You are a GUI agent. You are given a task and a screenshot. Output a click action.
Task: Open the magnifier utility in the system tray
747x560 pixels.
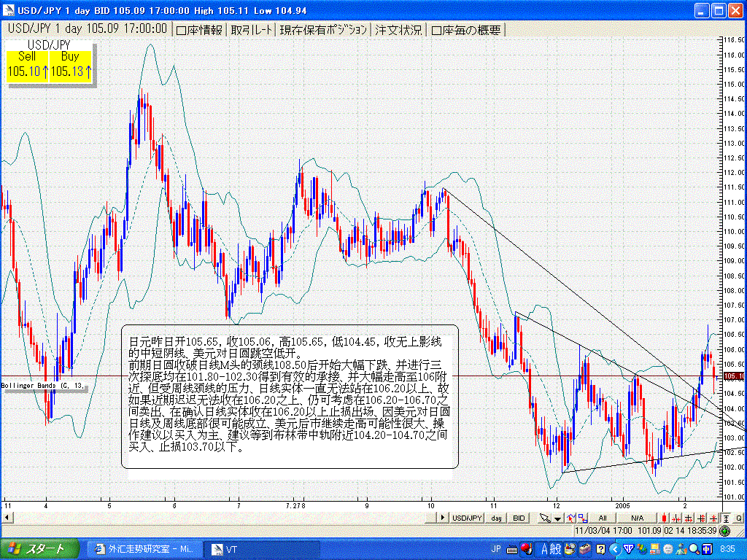point(694,548)
